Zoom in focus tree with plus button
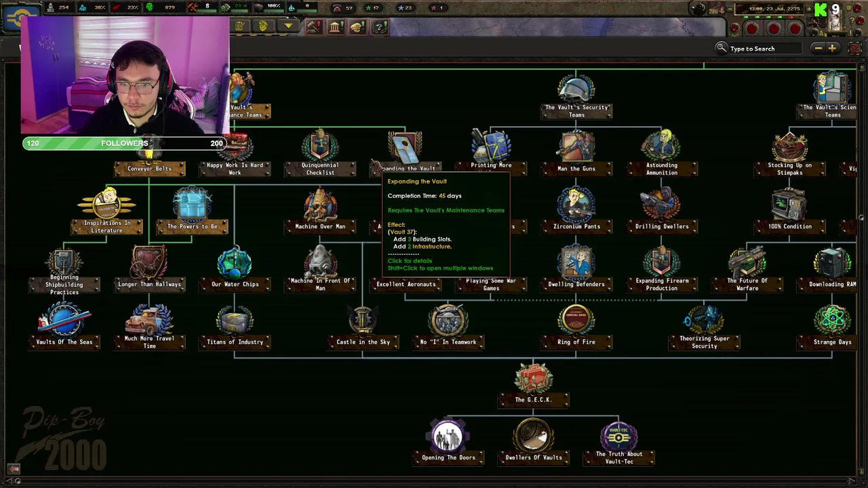The width and height of the screenshot is (868, 488). (x=832, y=48)
